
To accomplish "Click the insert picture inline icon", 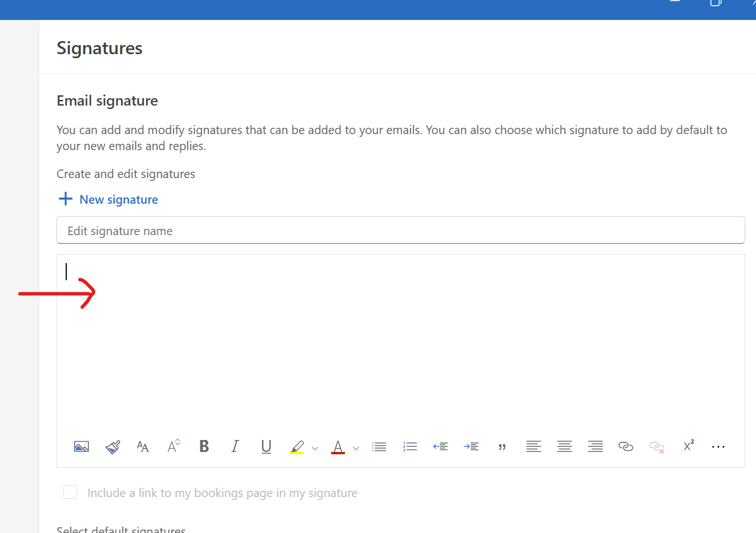I will point(82,447).
